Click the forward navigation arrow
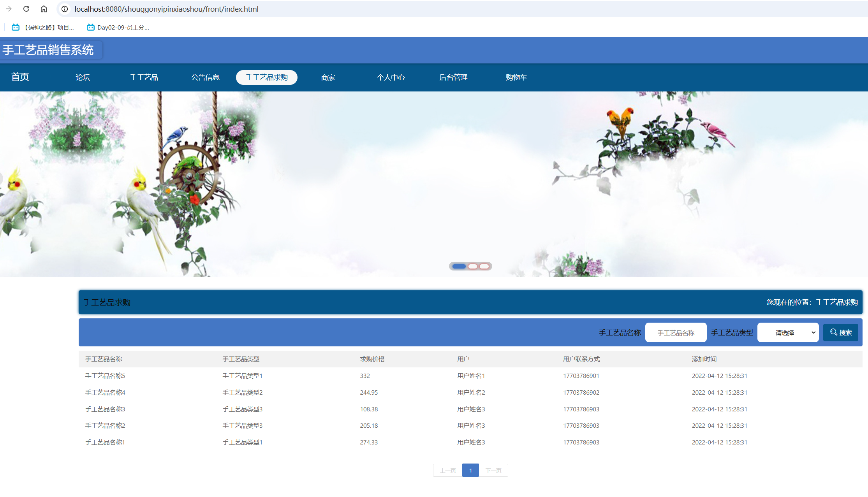The width and height of the screenshot is (868, 497). 9,9
